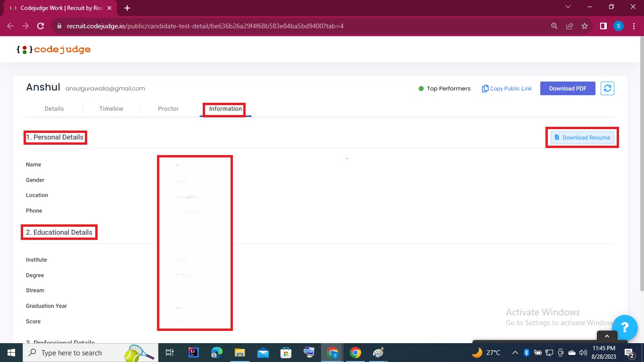The width and height of the screenshot is (644, 362).
Task: Toggle the bookmark star for this page
Action: [x=585, y=26]
